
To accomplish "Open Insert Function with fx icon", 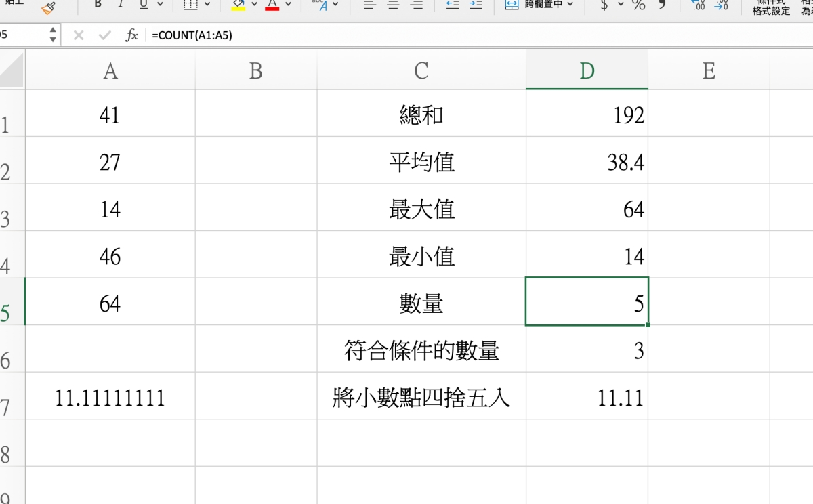I will pyautogui.click(x=131, y=35).
